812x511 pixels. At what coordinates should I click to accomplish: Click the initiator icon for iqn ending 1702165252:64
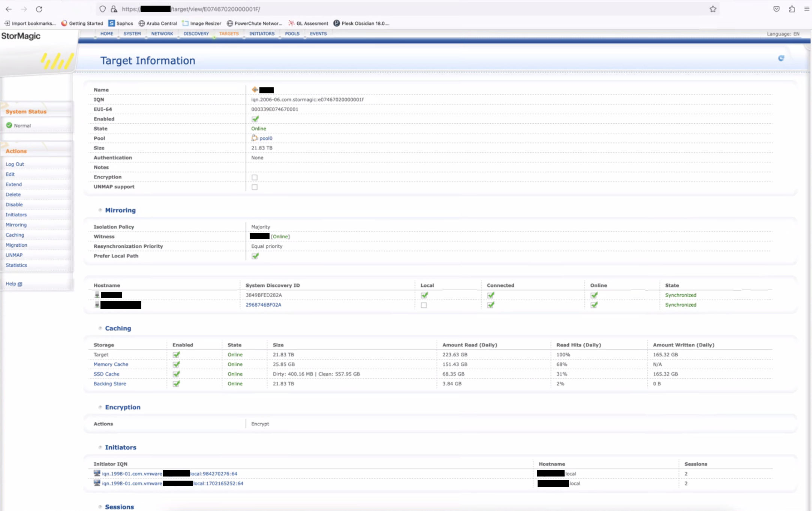97,483
